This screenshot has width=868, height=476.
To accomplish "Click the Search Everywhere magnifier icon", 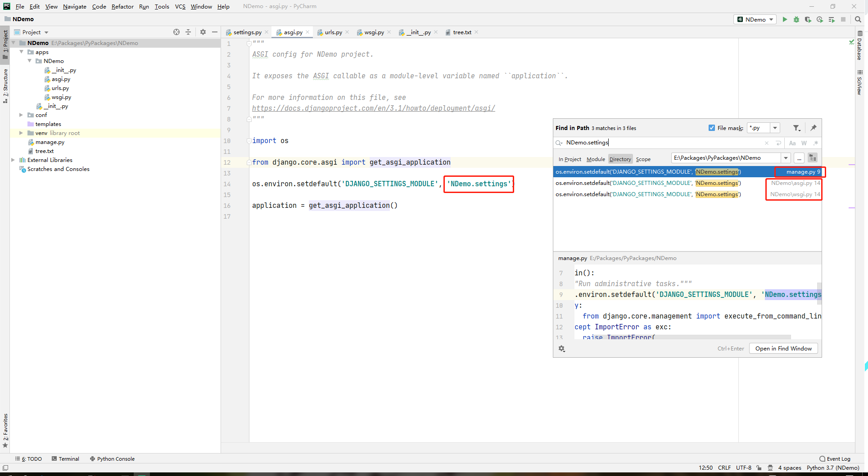I will tap(858, 19).
